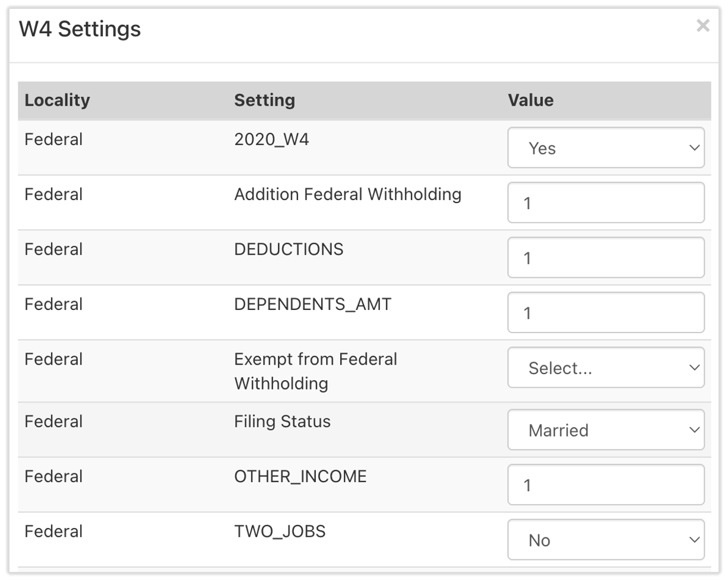Click the OTHER_INCOME setting label

(300, 477)
